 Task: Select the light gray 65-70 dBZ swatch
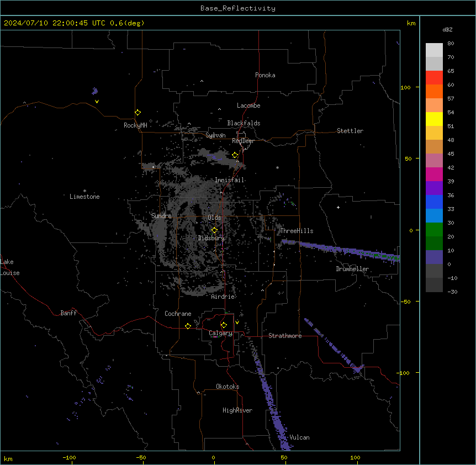(x=434, y=64)
